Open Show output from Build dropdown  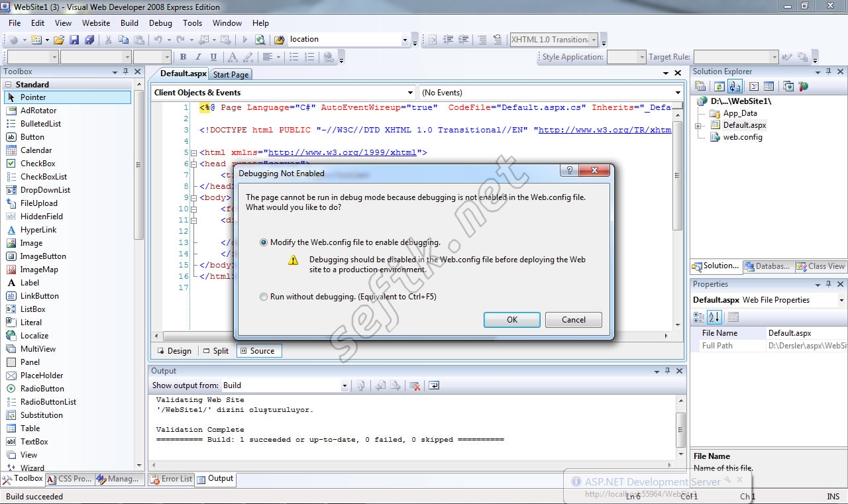344,385
